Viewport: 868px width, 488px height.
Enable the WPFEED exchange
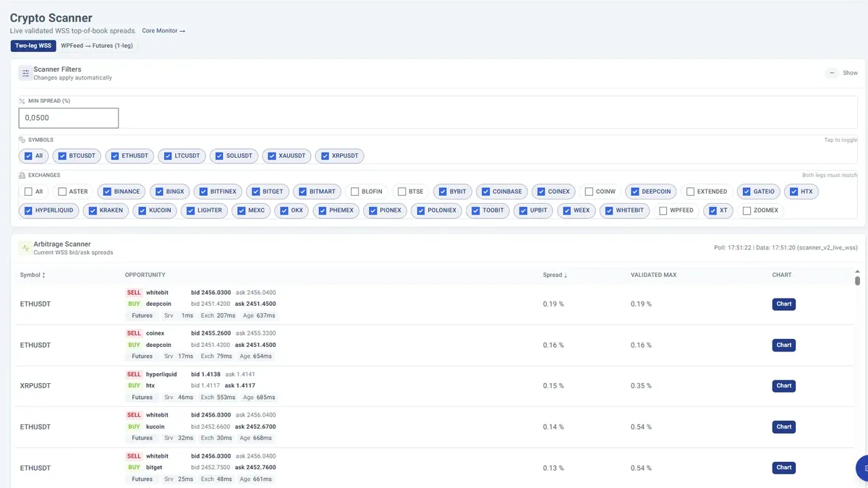point(663,210)
